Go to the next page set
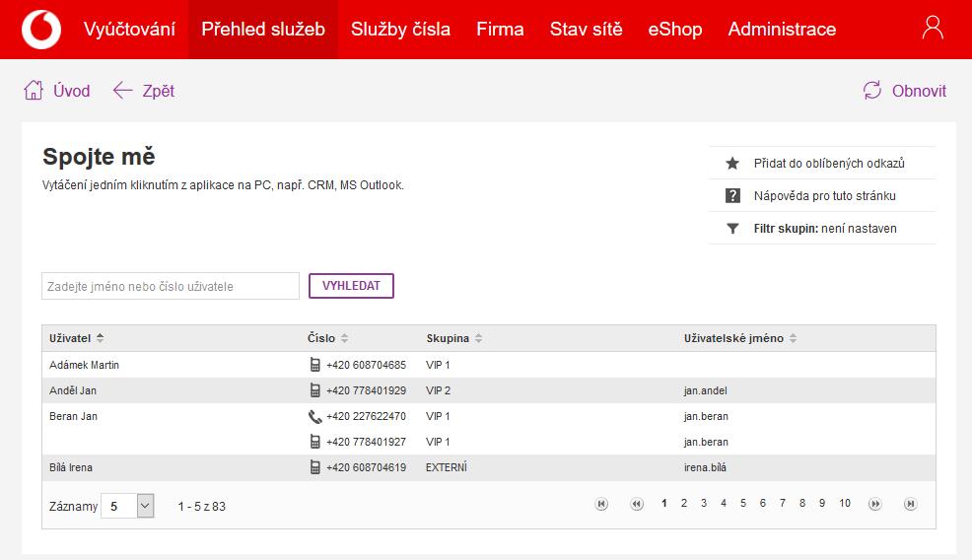 (x=874, y=504)
